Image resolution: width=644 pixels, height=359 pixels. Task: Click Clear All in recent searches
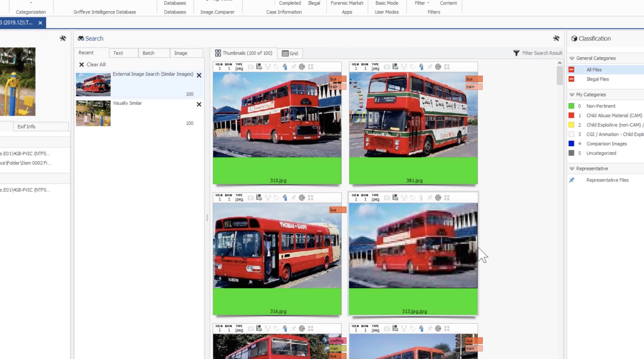(92, 65)
